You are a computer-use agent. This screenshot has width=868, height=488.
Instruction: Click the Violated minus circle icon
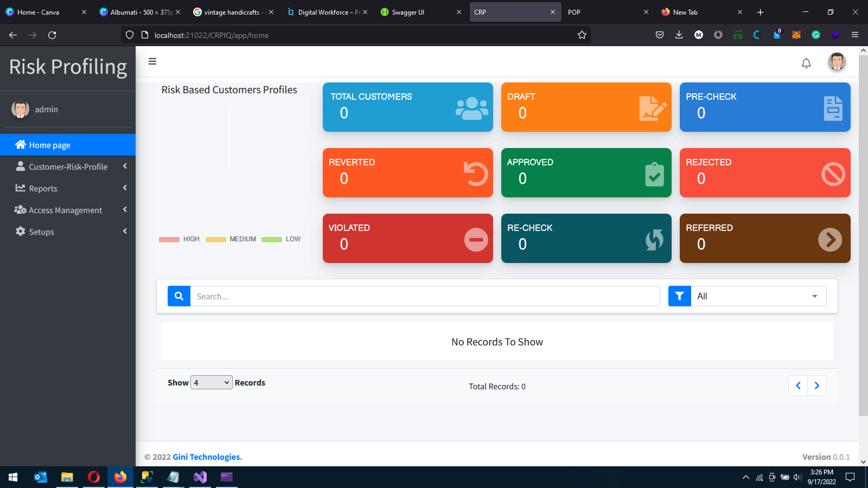pos(476,240)
